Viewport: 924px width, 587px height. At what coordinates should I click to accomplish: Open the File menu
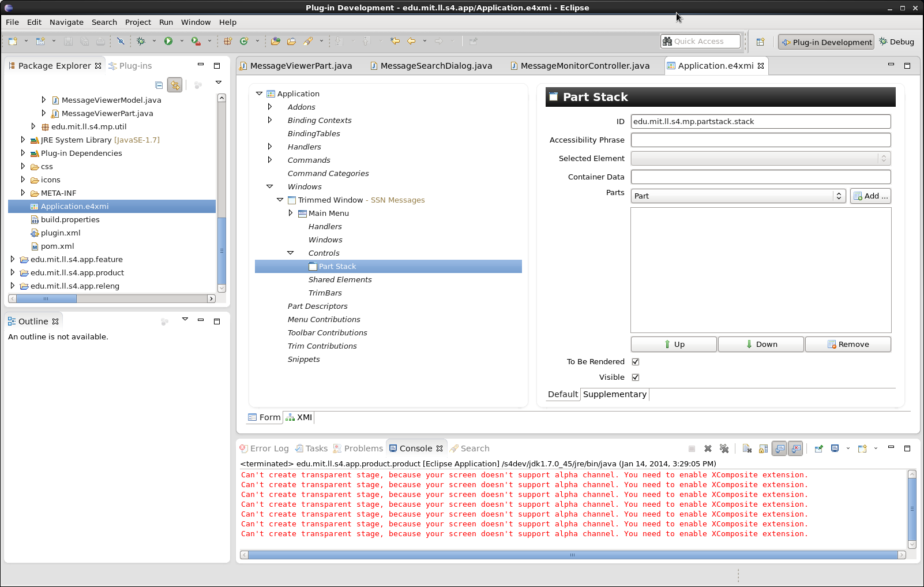(x=12, y=22)
